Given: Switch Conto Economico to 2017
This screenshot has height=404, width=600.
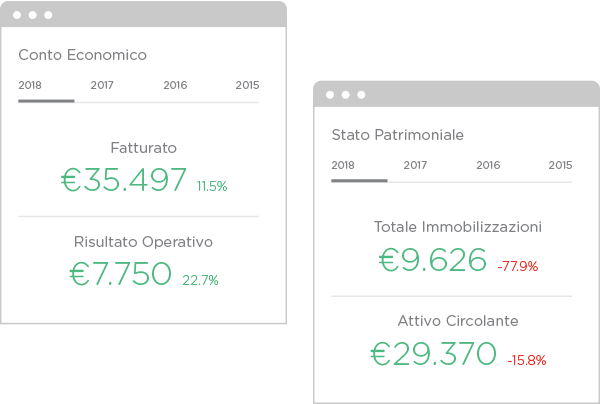Looking at the screenshot, I should (102, 85).
